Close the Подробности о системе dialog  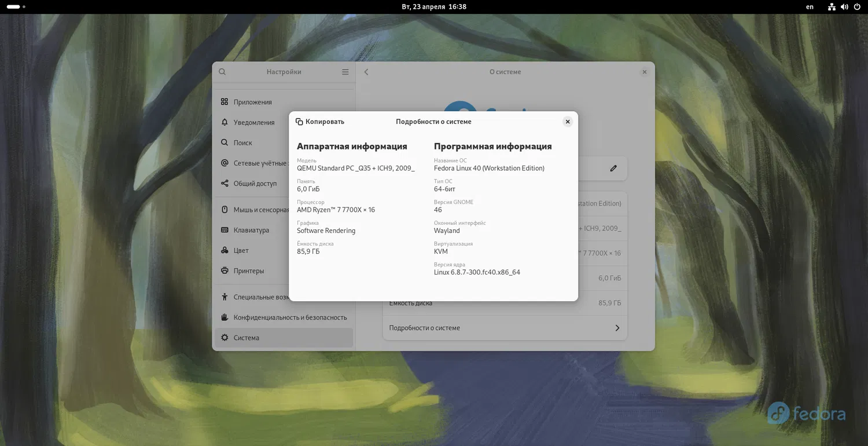pyautogui.click(x=568, y=122)
